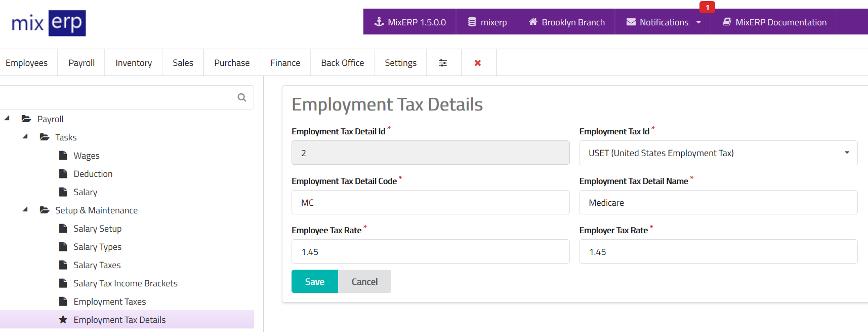
Task: Collapse the Setup & Maintenance folder arrow
Action: coord(25,210)
